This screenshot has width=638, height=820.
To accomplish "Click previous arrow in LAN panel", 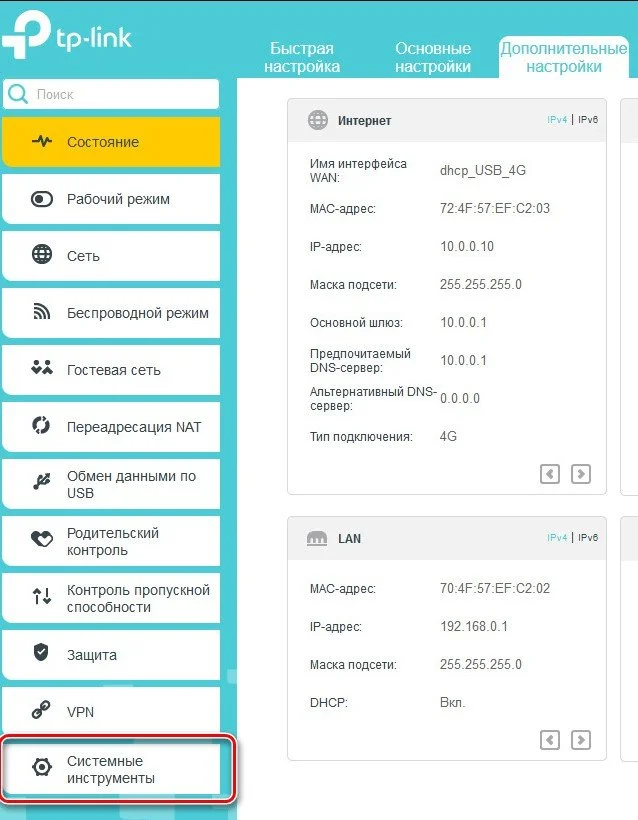I will pos(550,740).
